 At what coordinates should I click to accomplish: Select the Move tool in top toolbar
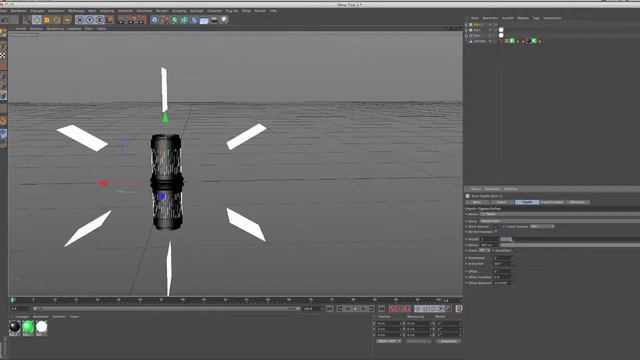pyautogui.click(x=37, y=20)
